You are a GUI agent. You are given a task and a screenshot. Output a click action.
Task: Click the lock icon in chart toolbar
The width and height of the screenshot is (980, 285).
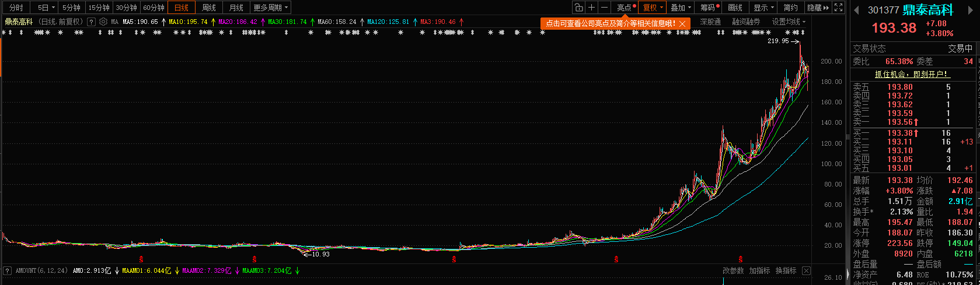[x=578, y=8]
